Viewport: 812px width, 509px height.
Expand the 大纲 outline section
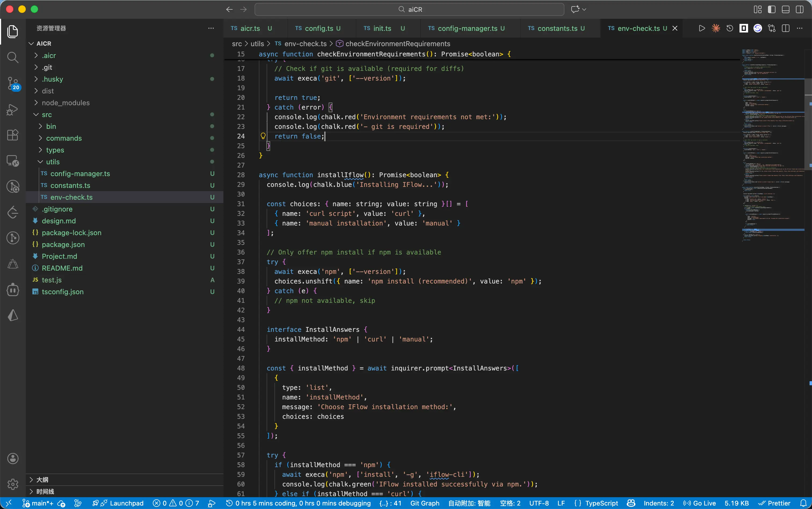click(x=42, y=479)
